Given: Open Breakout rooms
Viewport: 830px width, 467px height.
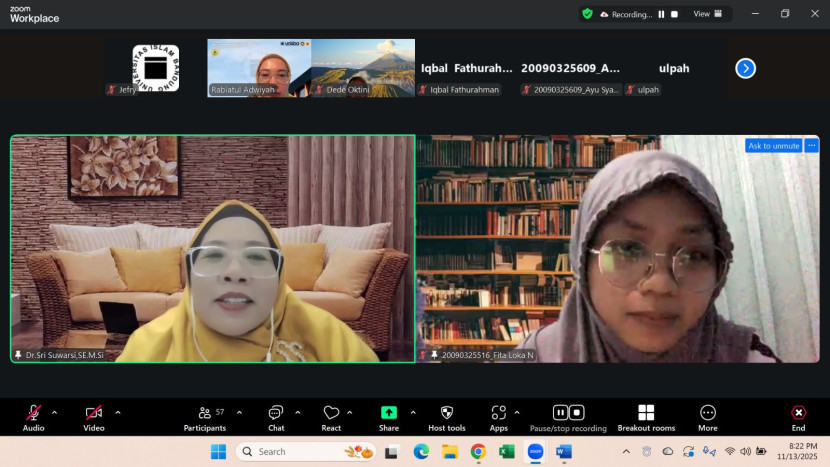Looking at the screenshot, I should (x=646, y=413).
